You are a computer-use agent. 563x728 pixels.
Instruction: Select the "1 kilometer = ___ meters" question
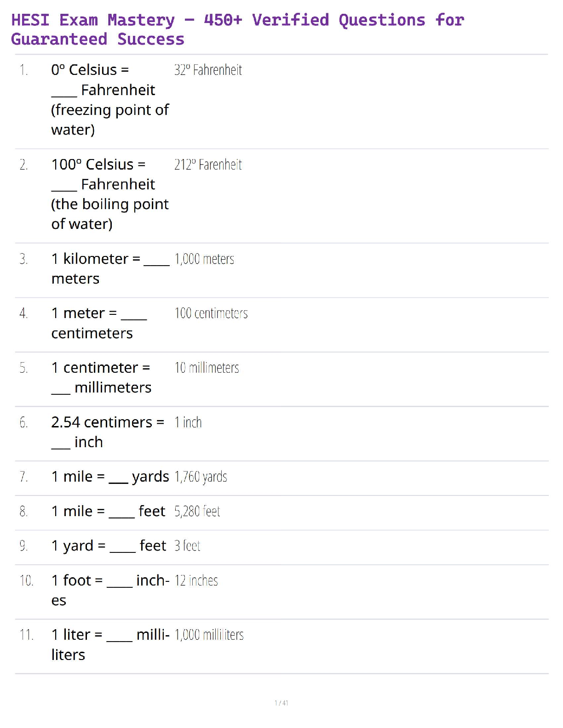(110, 269)
